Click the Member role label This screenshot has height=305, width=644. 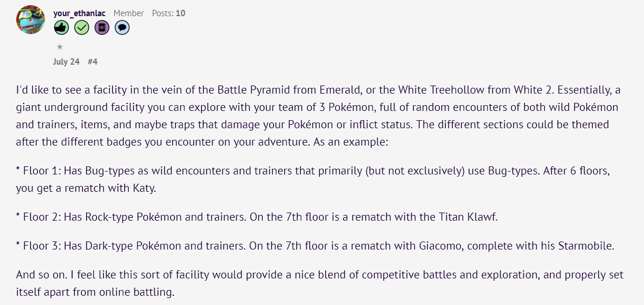(x=129, y=13)
